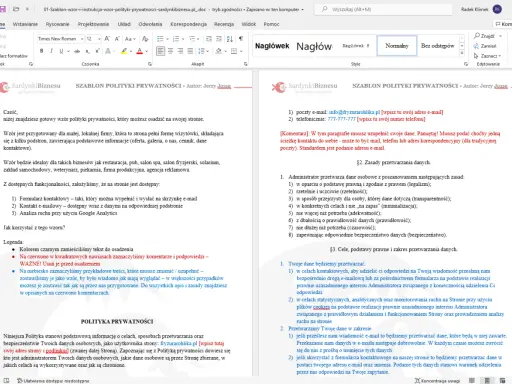512x384 pixels.
Task: Click the Save icon in title bar
Action: (x=3, y=9)
